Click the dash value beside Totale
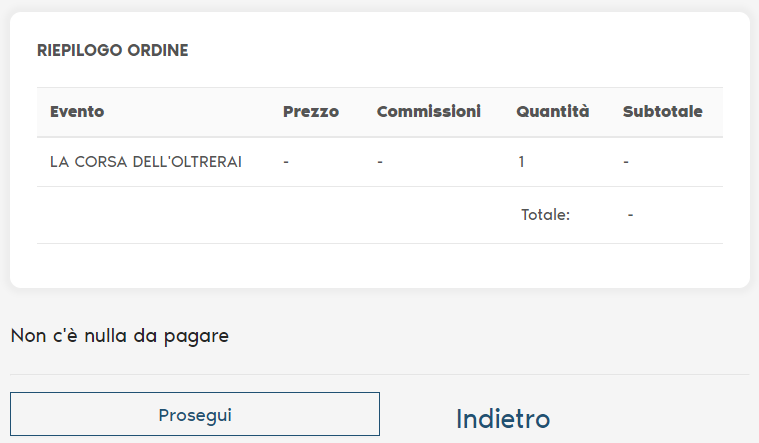This screenshot has width=759, height=443. pyautogui.click(x=631, y=214)
